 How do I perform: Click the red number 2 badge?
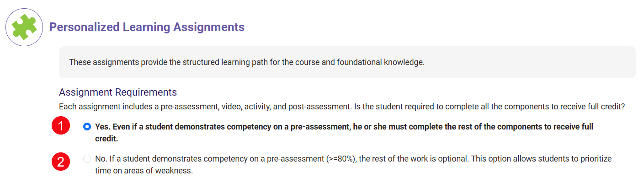coord(61,161)
